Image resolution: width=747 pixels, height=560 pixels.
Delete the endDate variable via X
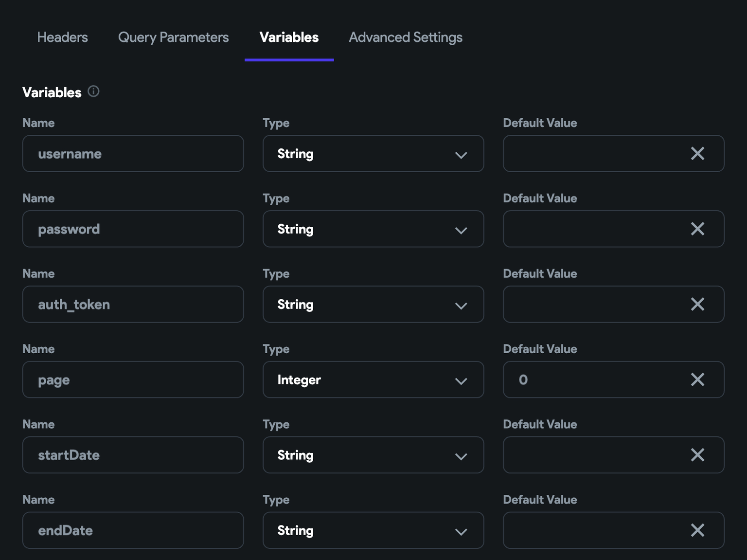697,530
